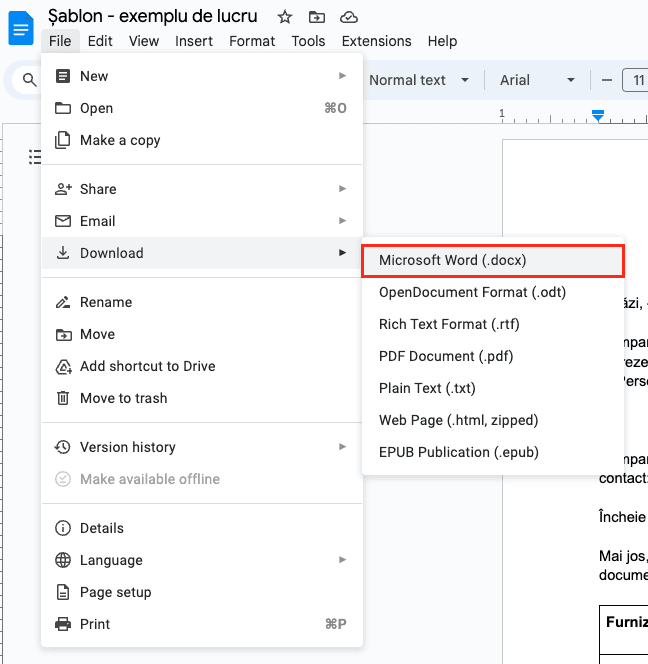Open the Arial font dropdown
The height and width of the screenshot is (664, 648).
coord(537,80)
